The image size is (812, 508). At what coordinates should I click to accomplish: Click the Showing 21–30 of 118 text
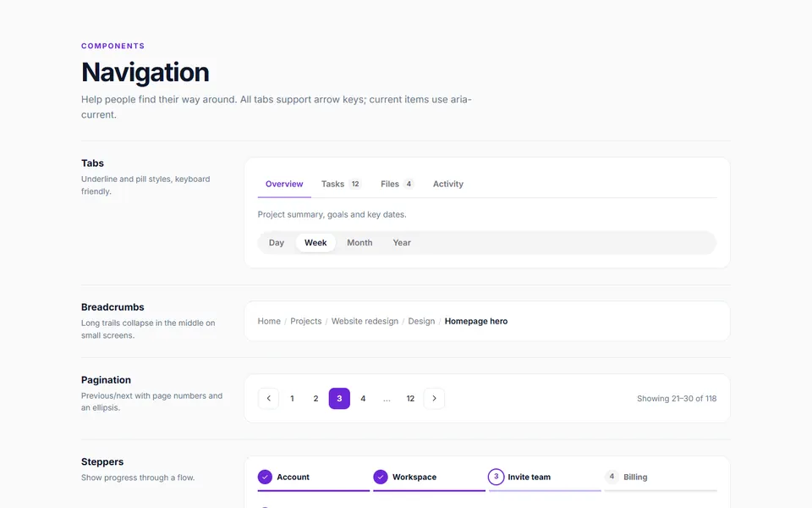(x=677, y=398)
